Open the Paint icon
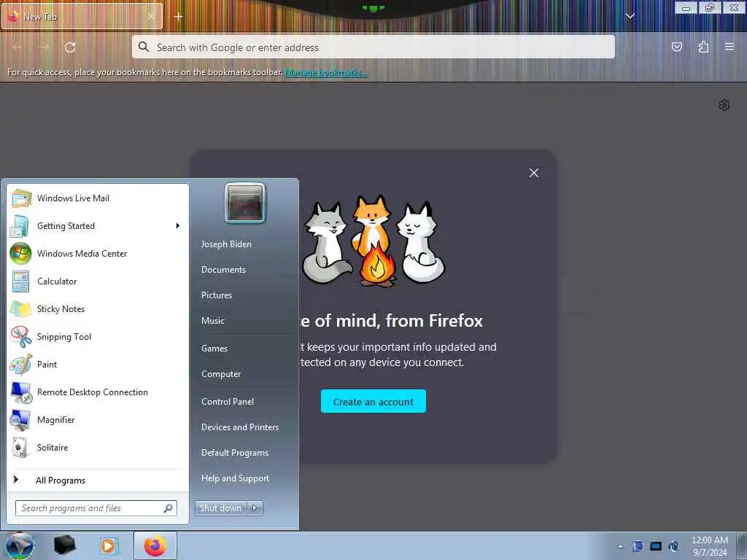This screenshot has width=747, height=560. click(21, 365)
